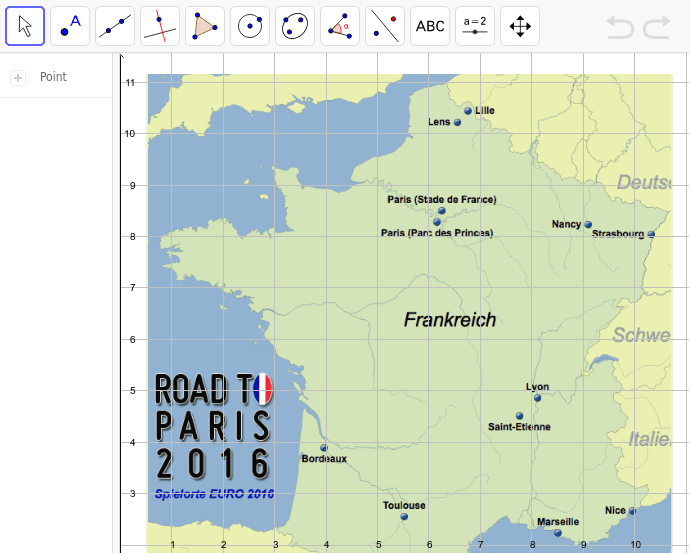This screenshot has height=555, width=691.
Task: Click the Undo arrow
Action: point(620,27)
